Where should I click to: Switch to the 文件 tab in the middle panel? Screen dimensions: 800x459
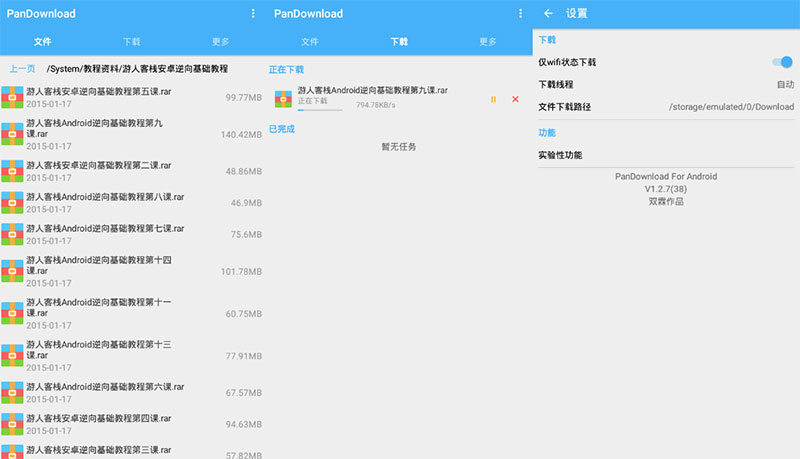pos(310,42)
